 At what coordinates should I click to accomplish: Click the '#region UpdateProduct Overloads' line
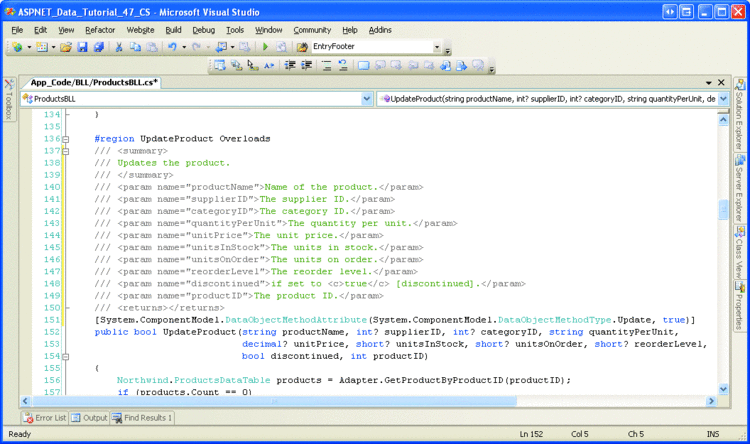coord(182,139)
